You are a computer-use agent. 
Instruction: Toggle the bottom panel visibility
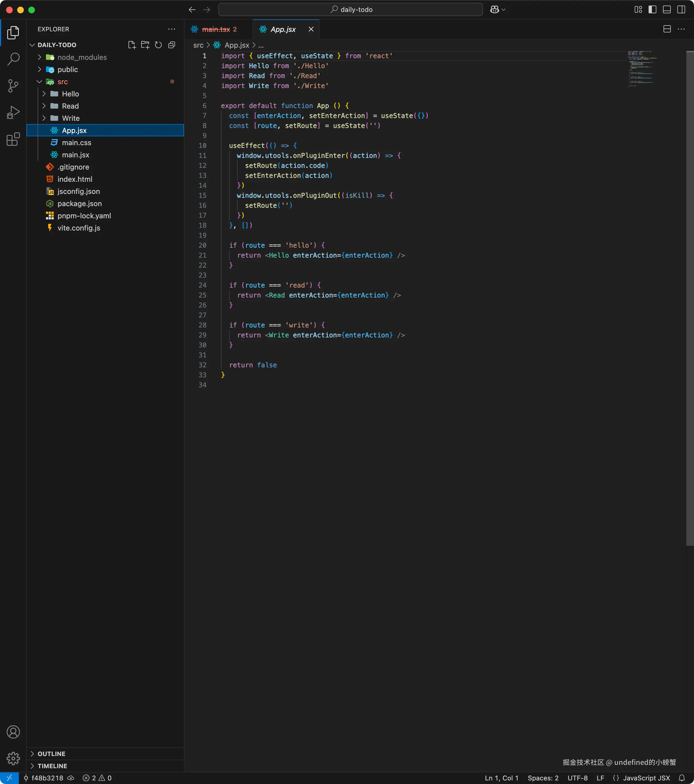[667, 10]
